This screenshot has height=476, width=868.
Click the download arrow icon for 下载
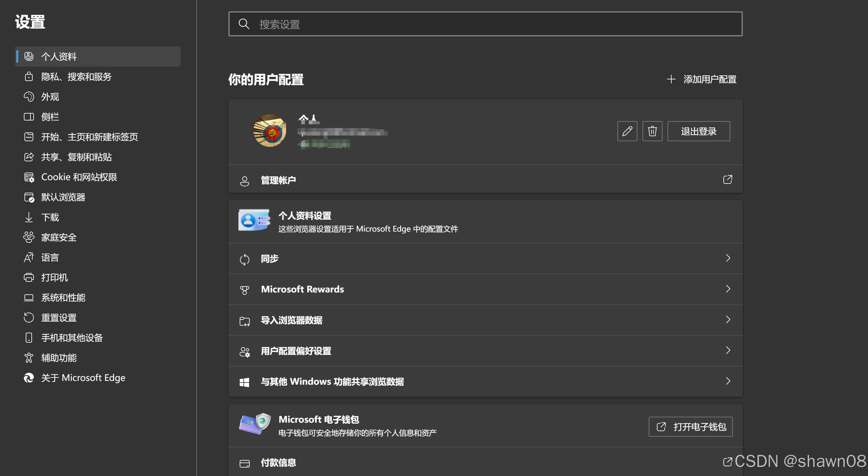click(x=29, y=217)
